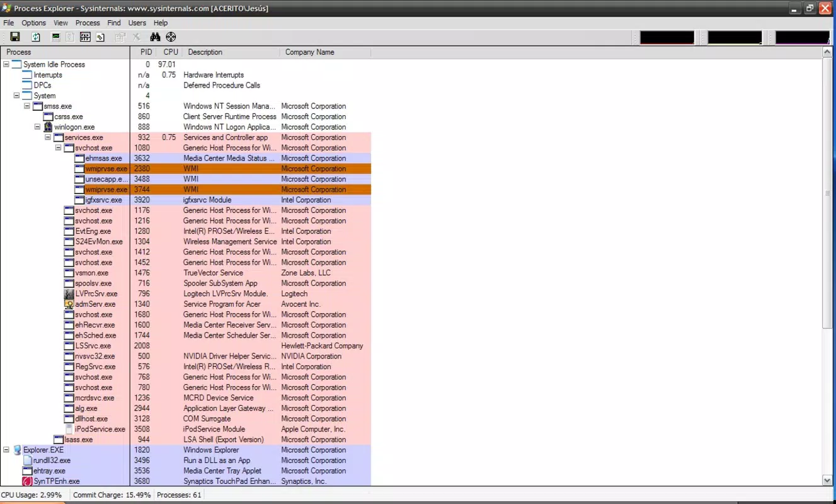Viewport: 836px width, 504px height.
Task: Open the View menu
Action: click(x=61, y=23)
